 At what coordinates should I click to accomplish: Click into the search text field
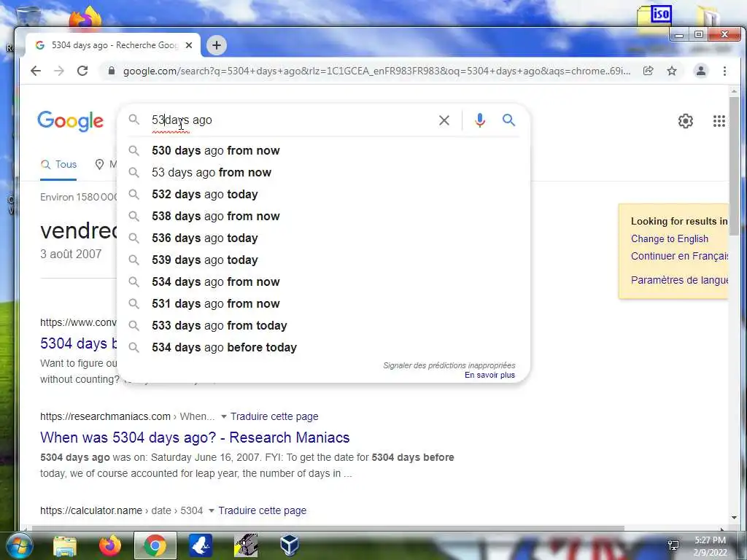tap(290, 120)
